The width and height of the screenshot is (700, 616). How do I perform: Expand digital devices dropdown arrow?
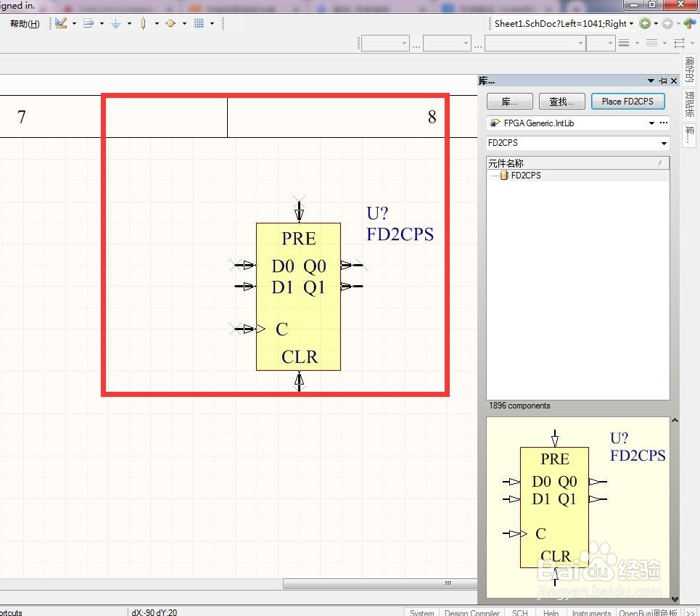pyautogui.click(x=157, y=23)
